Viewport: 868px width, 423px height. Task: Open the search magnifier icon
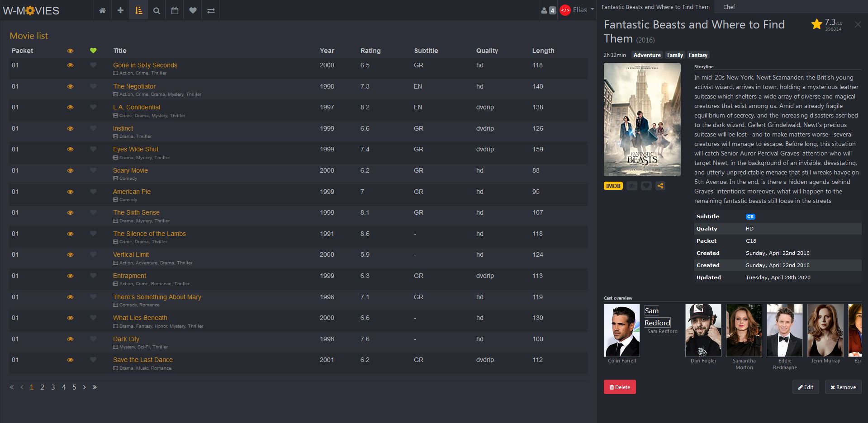[x=157, y=10]
